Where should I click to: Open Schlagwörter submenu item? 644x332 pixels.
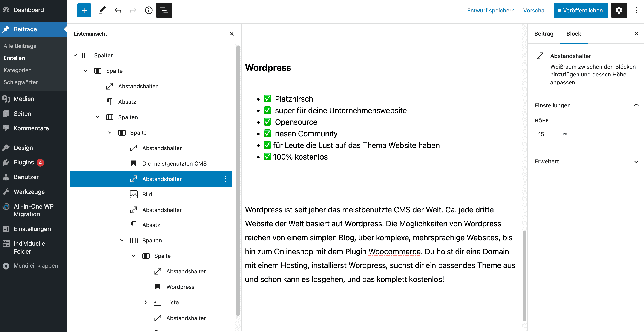(21, 82)
